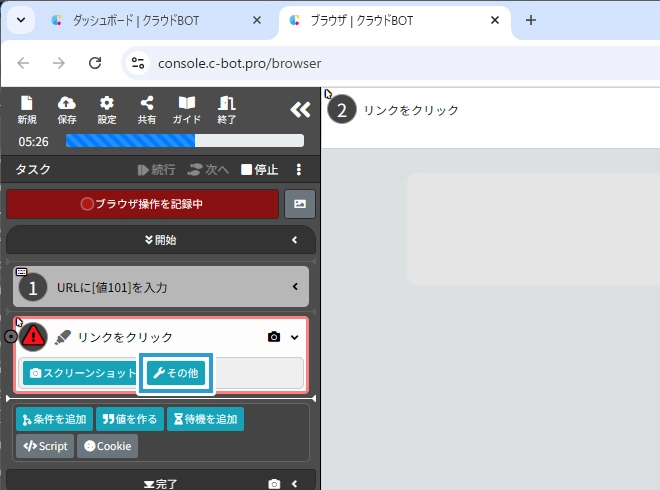The image size is (660, 490).
Task: Click the 条件を追加 (Add condition) button
Action: 54,419
